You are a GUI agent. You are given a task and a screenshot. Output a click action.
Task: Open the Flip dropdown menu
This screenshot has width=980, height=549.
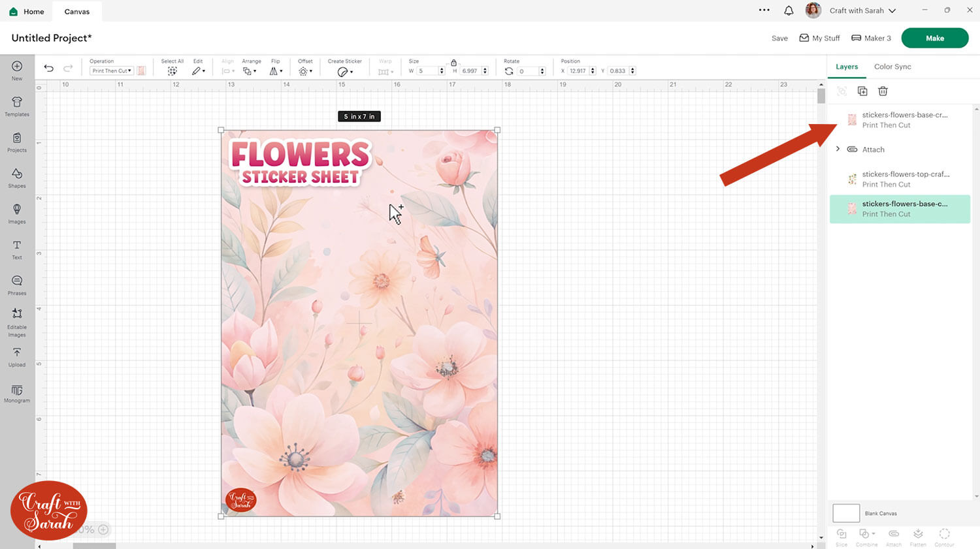(x=276, y=71)
